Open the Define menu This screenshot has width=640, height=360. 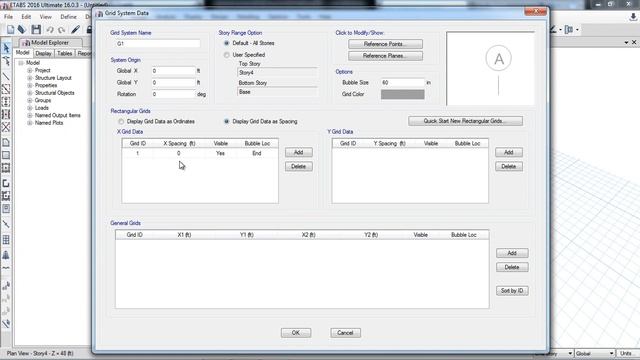pos(68,17)
